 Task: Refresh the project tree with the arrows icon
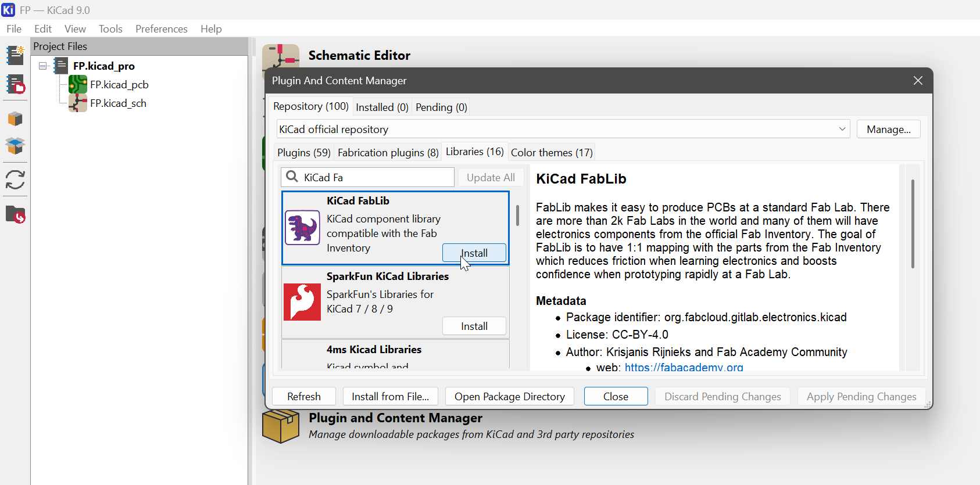[15, 180]
